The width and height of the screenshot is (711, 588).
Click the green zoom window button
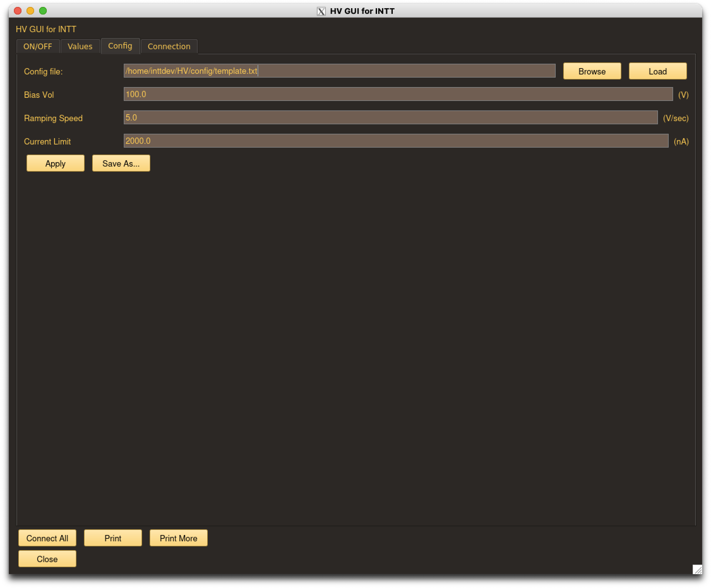click(x=43, y=11)
